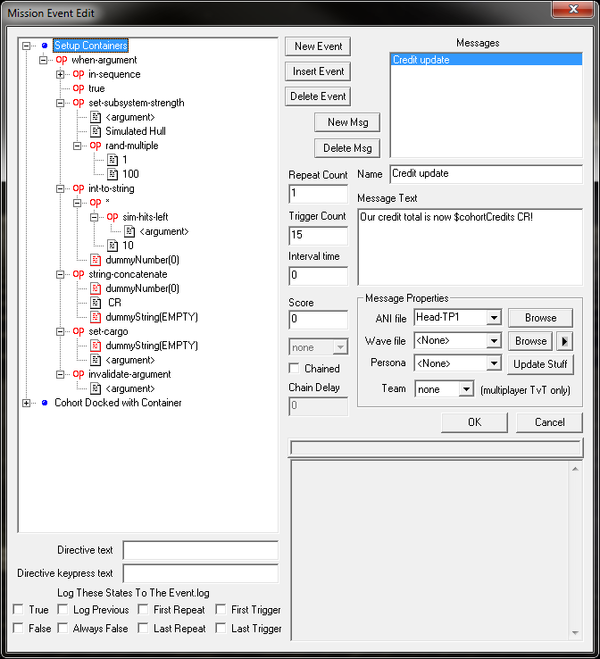Click the op icon beside rand-multiple
This screenshot has width=600, height=659.
(x=95, y=145)
